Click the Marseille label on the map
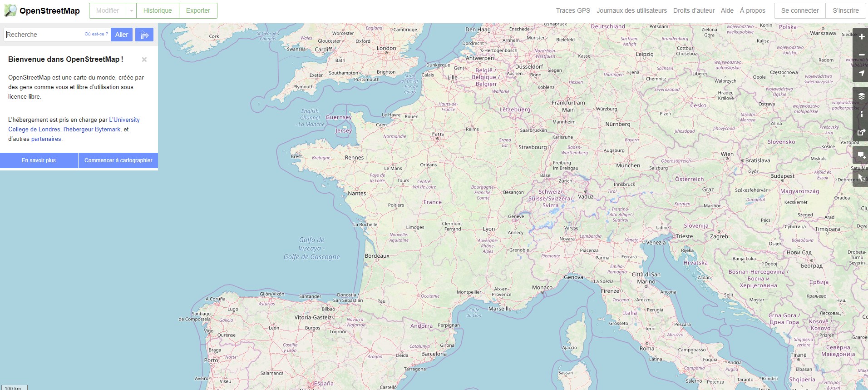This screenshot has height=390, width=868. pos(500,309)
